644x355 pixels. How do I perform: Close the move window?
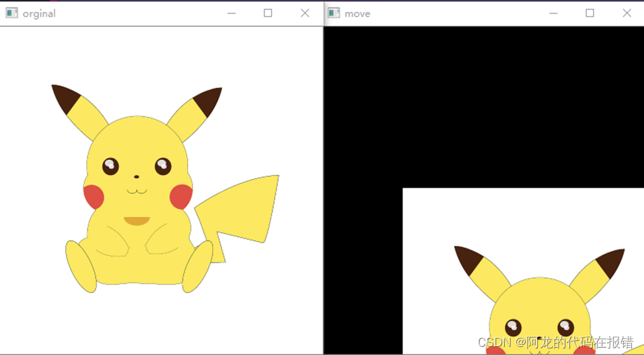(627, 13)
